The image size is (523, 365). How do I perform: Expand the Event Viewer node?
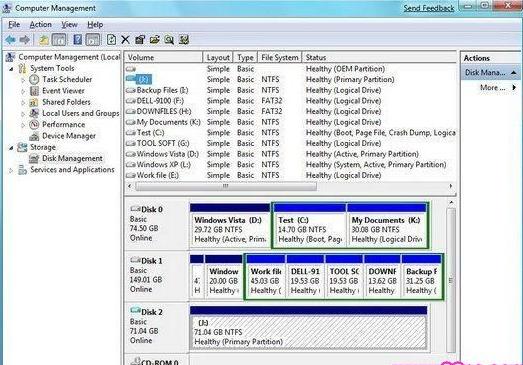click(23, 91)
